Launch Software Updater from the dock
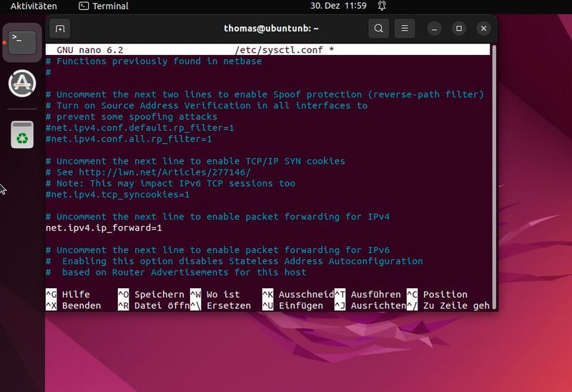The height and width of the screenshot is (392, 572). [x=22, y=84]
